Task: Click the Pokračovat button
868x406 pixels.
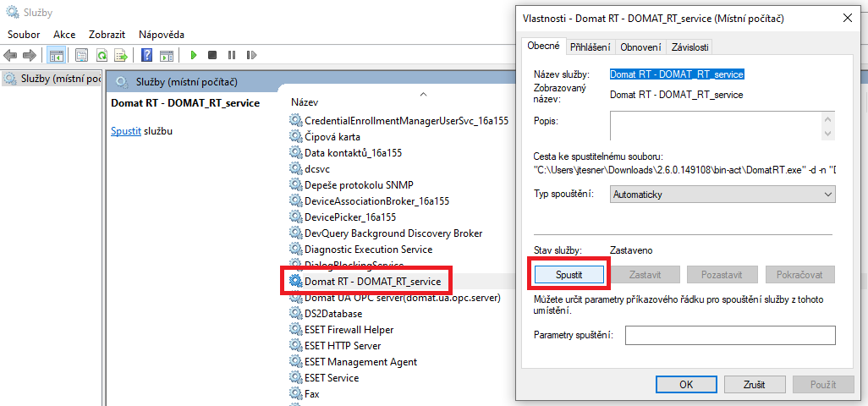Action: [x=800, y=274]
